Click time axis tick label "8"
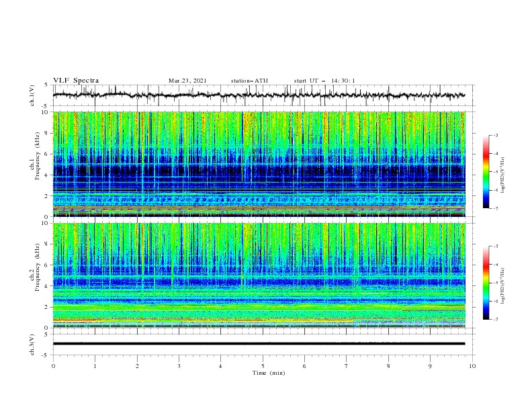Image resolution: width=532 pixels, height=411 pixels. tap(388, 366)
